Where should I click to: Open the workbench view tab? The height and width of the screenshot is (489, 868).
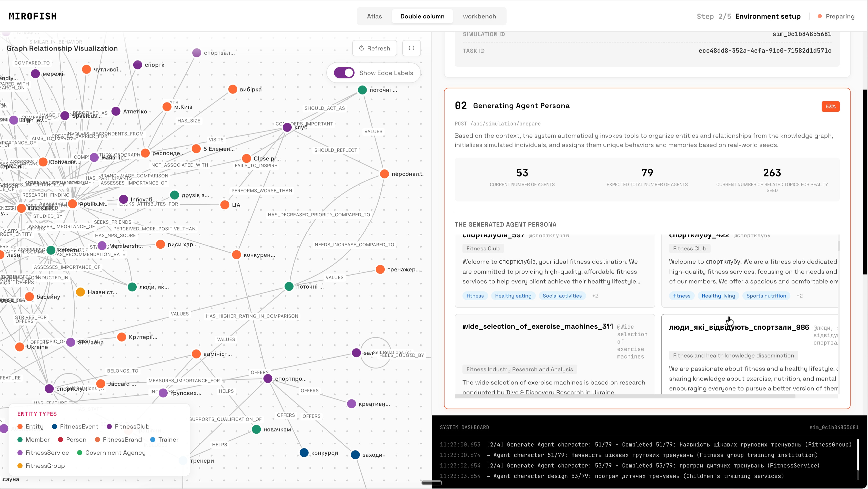[479, 16]
